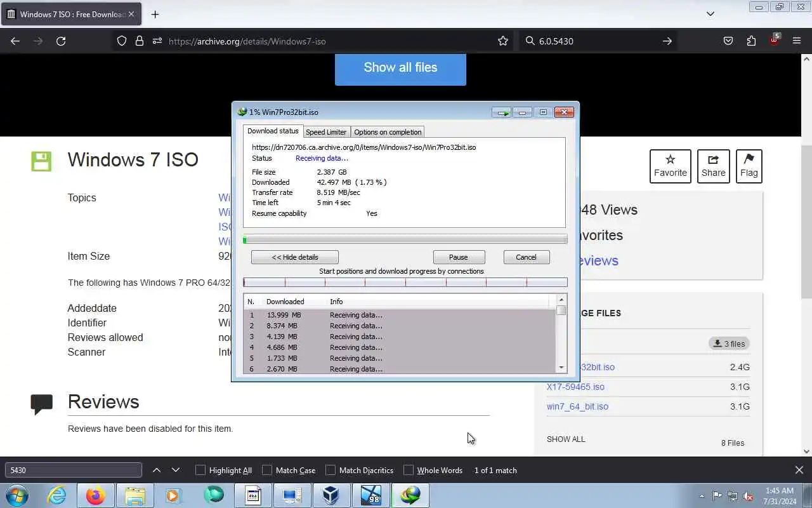Close the Windows 7 ISO browser tab
The width and height of the screenshot is (812, 508).
[131, 14]
